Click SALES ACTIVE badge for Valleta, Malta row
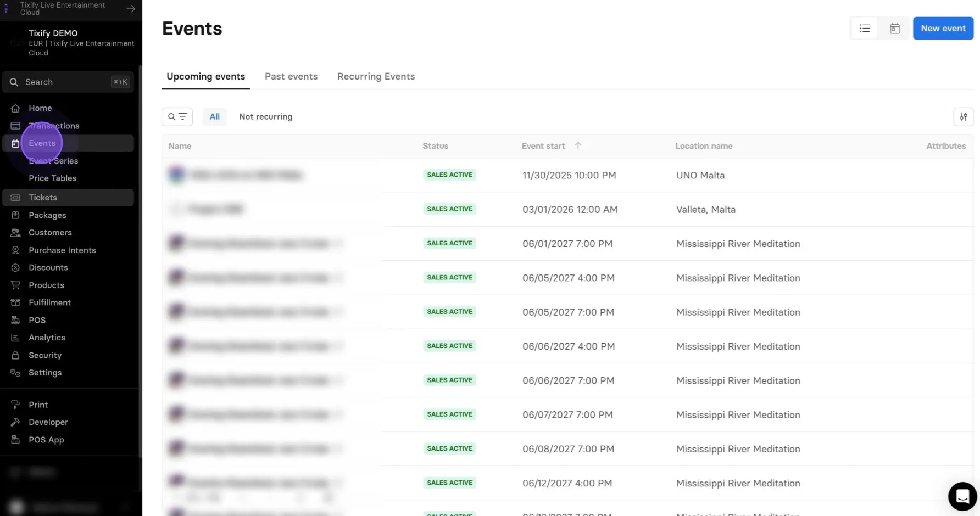The image size is (980, 516). pos(449,209)
